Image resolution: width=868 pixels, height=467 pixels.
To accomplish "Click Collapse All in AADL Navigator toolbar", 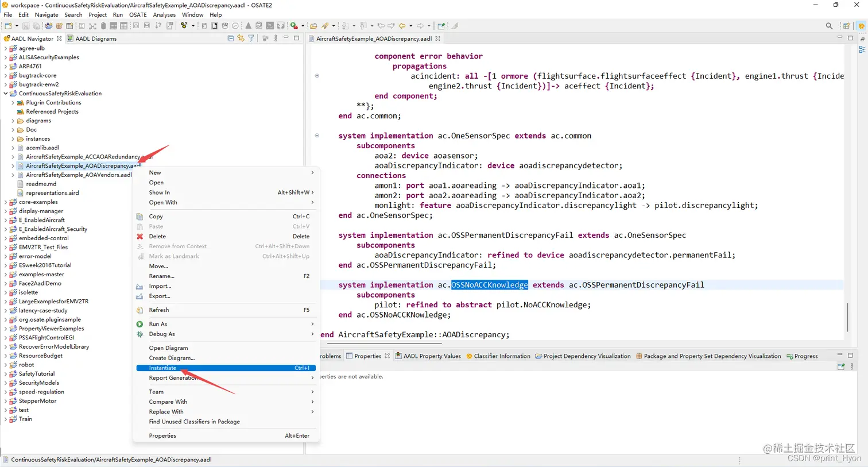I will click(x=231, y=38).
